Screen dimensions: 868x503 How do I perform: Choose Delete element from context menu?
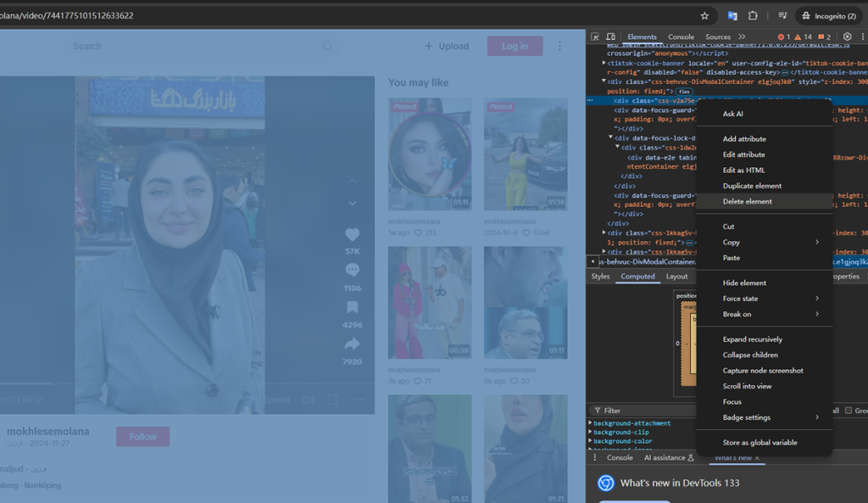click(747, 201)
